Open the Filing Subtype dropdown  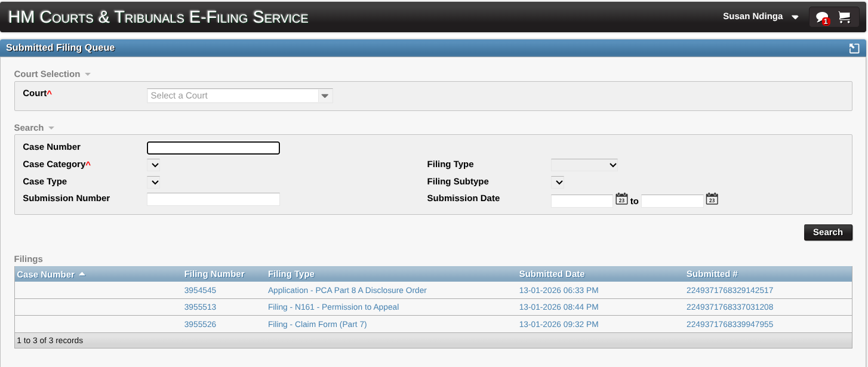point(558,182)
